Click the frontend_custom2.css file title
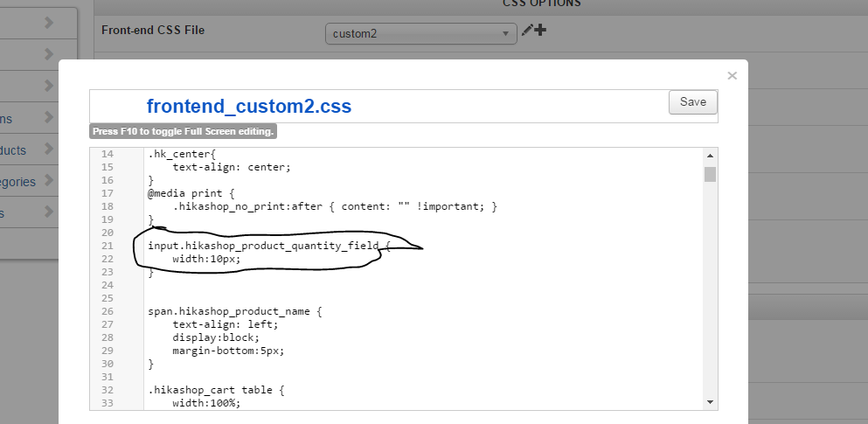The width and height of the screenshot is (868, 424). 249,107
